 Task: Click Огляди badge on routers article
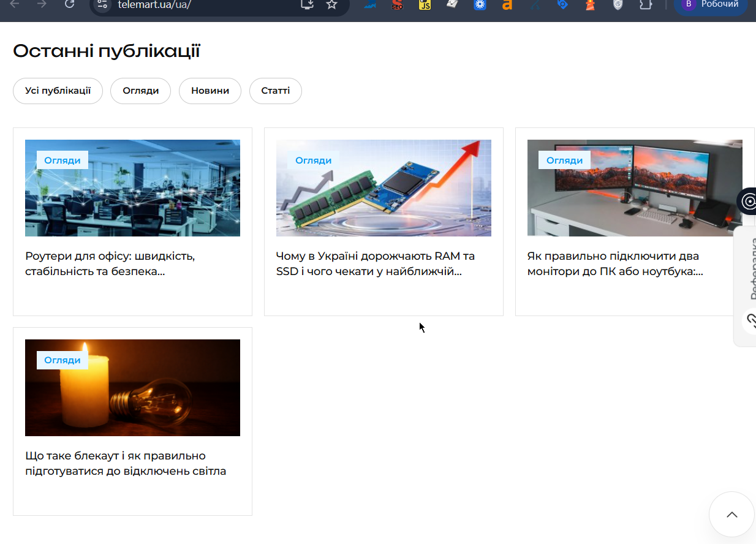(62, 161)
